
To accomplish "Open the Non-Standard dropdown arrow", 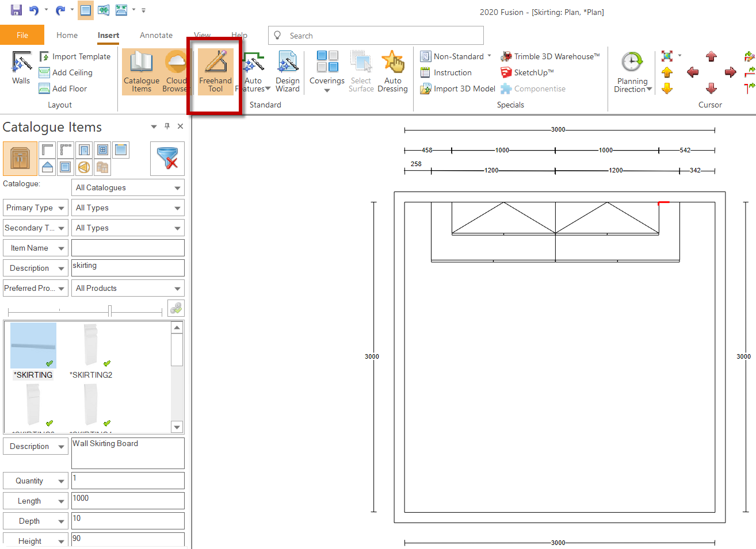I will (489, 56).
